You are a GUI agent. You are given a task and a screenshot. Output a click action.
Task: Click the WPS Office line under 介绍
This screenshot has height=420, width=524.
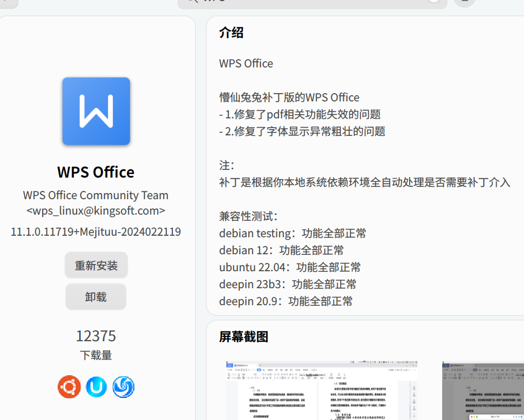pyautogui.click(x=246, y=63)
